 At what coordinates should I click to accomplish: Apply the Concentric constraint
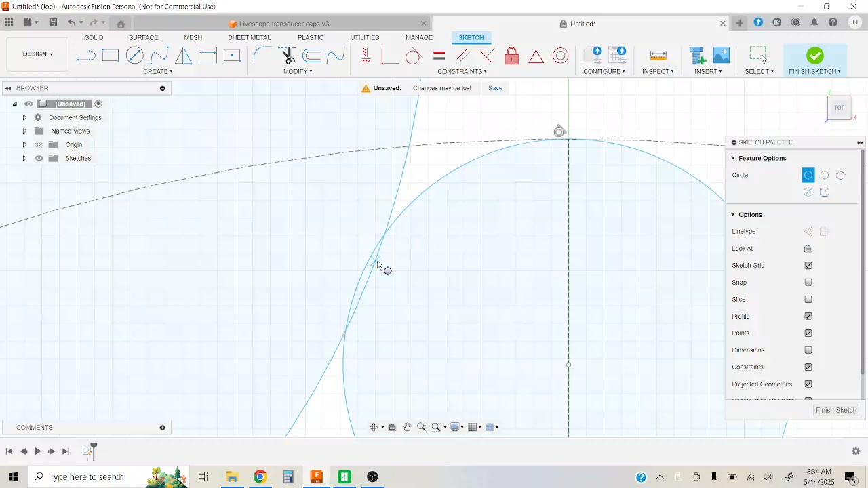click(561, 56)
